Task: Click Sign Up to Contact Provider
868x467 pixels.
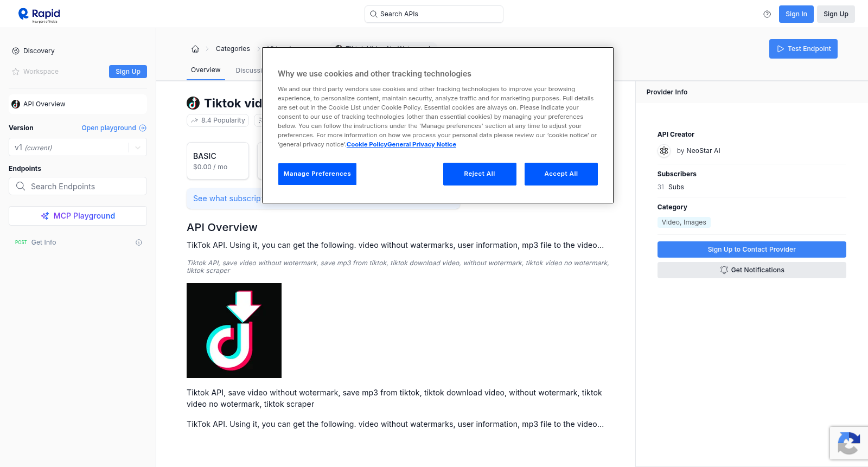Action: (x=751, y=250)
